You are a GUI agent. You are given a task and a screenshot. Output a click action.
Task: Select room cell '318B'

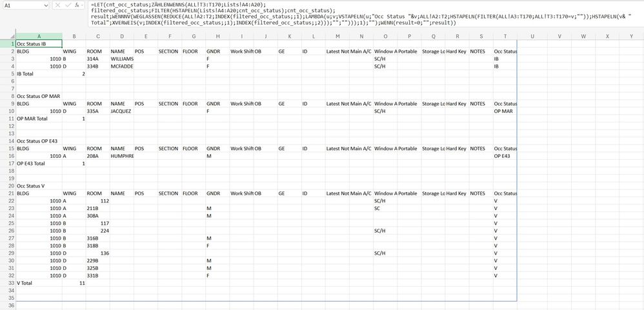97,246
